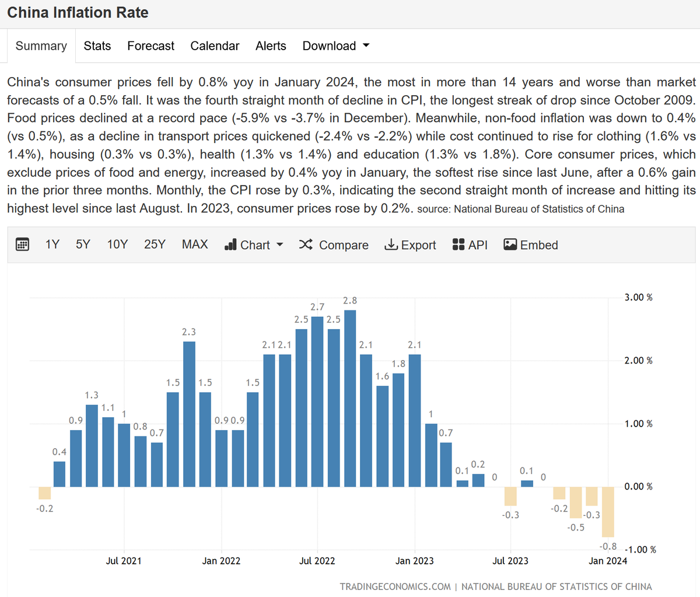Image resolution: width=700 pixels, height=597 pixels.
Task: Select the negative bar labeled -0.5
Action: (x=576, y=502)
